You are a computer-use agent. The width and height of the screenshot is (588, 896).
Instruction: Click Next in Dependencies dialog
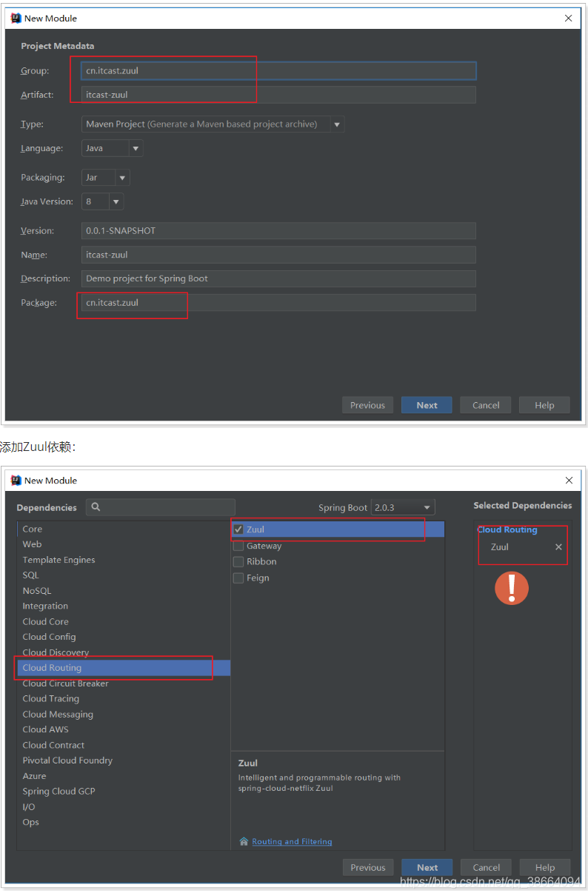427,868
